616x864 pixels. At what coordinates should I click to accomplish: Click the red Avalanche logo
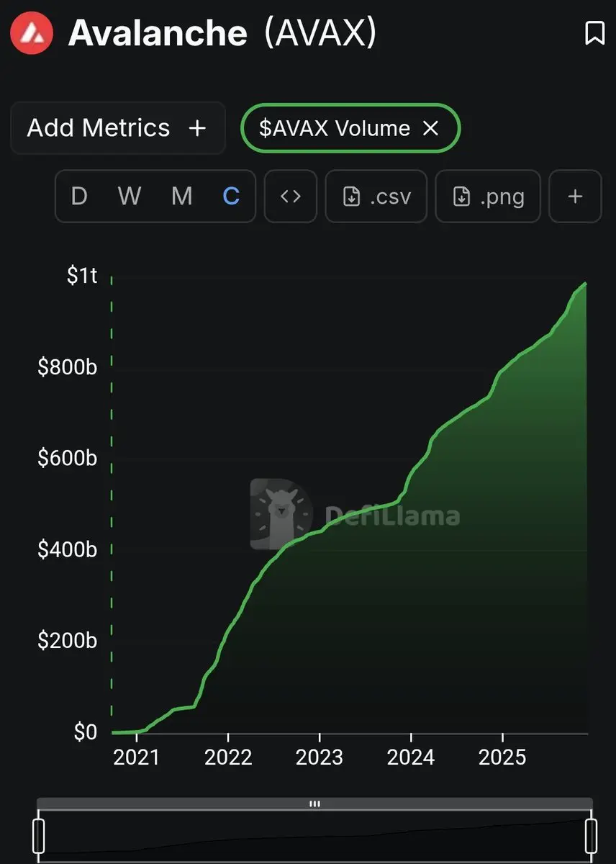point(31,33)
